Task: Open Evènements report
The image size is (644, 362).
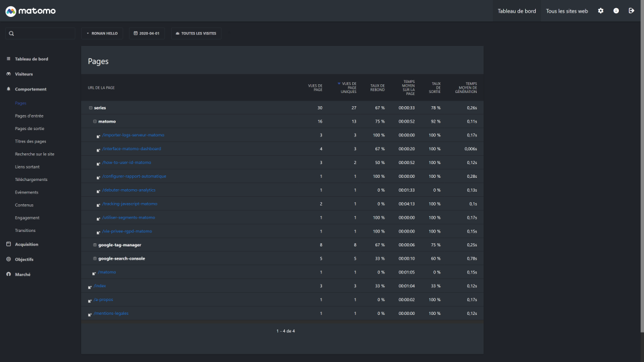Action: point(26,192)
